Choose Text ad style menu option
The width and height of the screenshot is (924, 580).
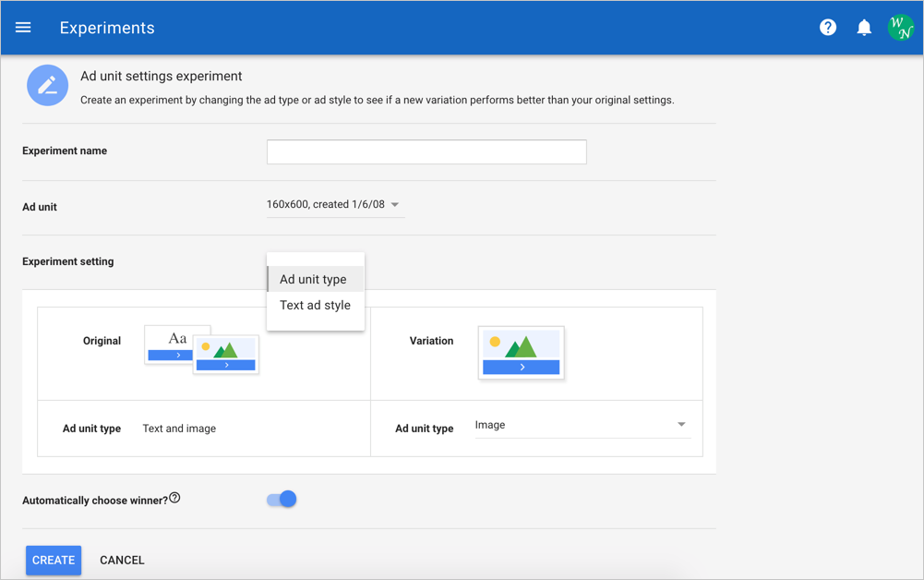(x=315, y=306)
